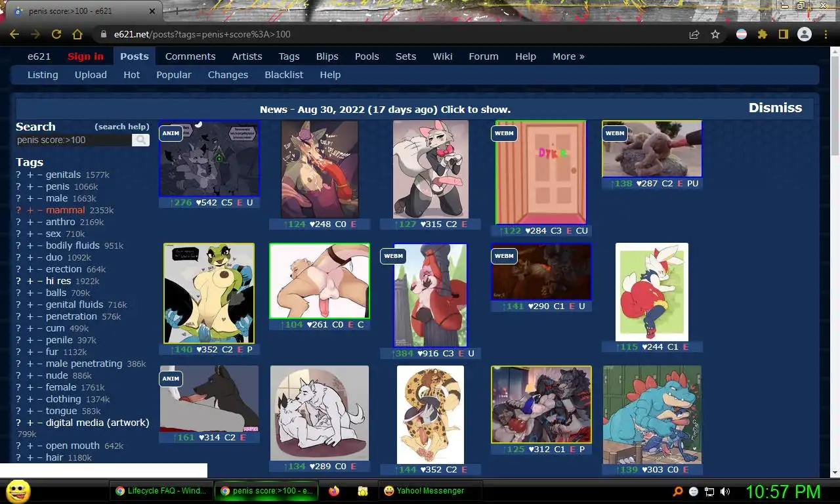Toggle the browser side panel icon
Viewport: 840px width, 504px height.
click(x=783, y=34)
